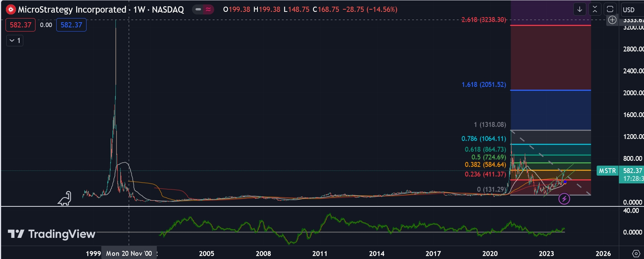Click the 1W interval label in title
The width and height of the screenshot is (644, 259).
click(139, 10)
